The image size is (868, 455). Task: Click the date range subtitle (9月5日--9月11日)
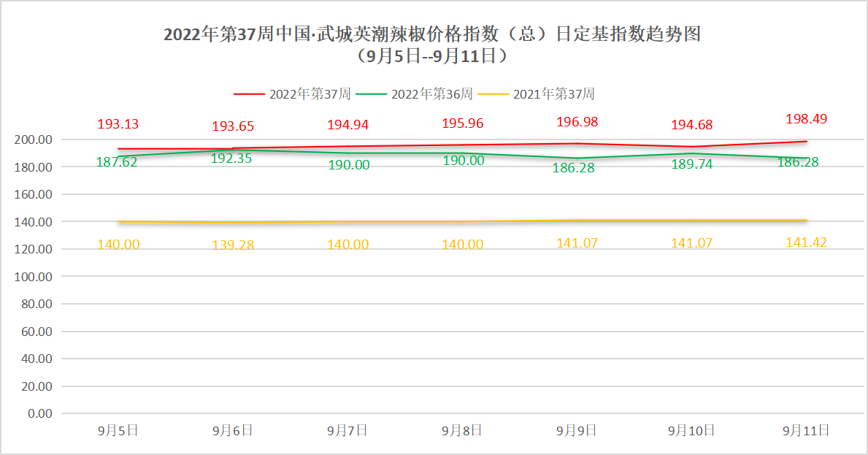(432, 56)
